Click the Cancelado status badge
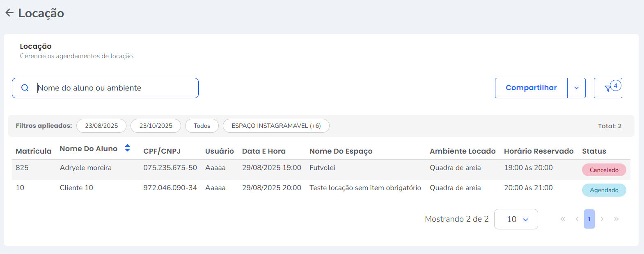 pyautogui.click(x=604, y=170)
